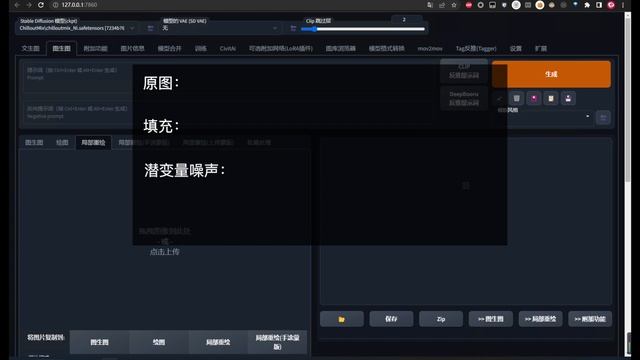
Task: Click the 保存 save button
Action: pos(391,319)
